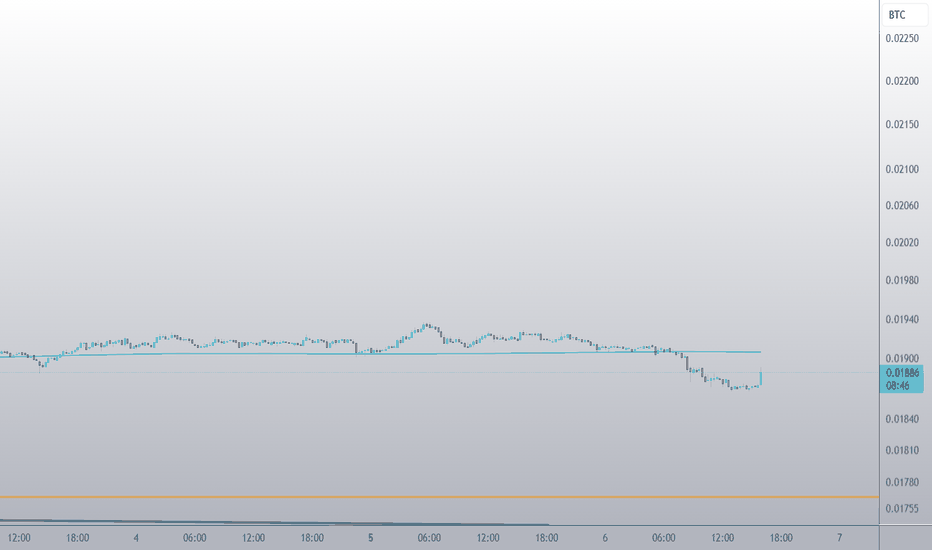
Task: Click the day 4 time axis label
Action: point(136,538)
